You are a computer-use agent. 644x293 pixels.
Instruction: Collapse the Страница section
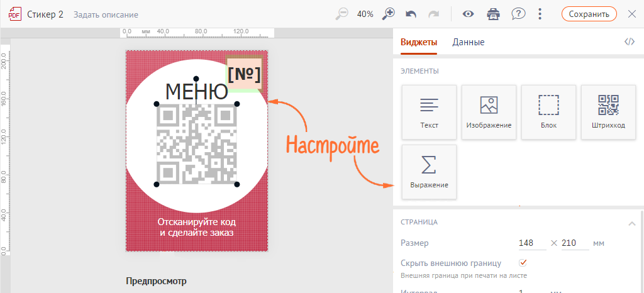(631, 223)
